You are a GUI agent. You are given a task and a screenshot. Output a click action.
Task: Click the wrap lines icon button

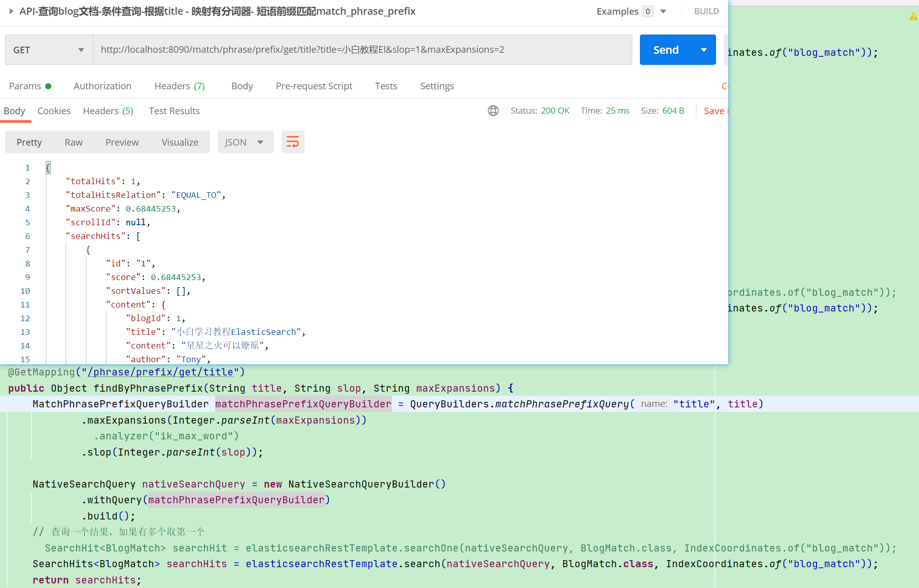coord(293,142)
